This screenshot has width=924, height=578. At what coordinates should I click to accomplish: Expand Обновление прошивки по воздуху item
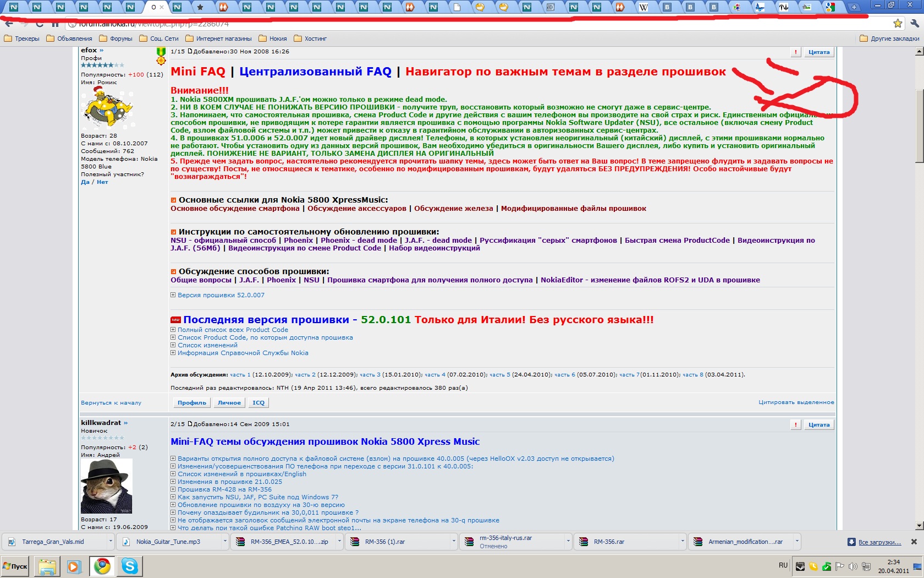point(258,505)
